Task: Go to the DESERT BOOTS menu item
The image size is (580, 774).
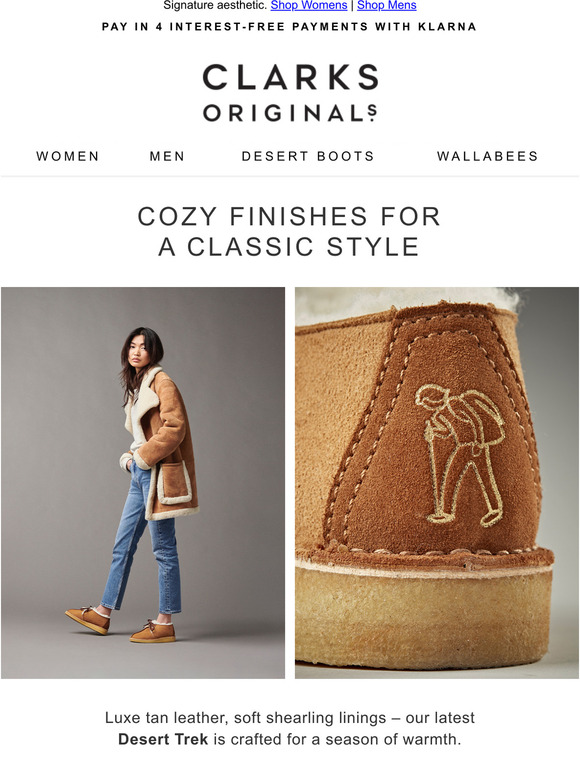Action: click(x=308, y=156)
